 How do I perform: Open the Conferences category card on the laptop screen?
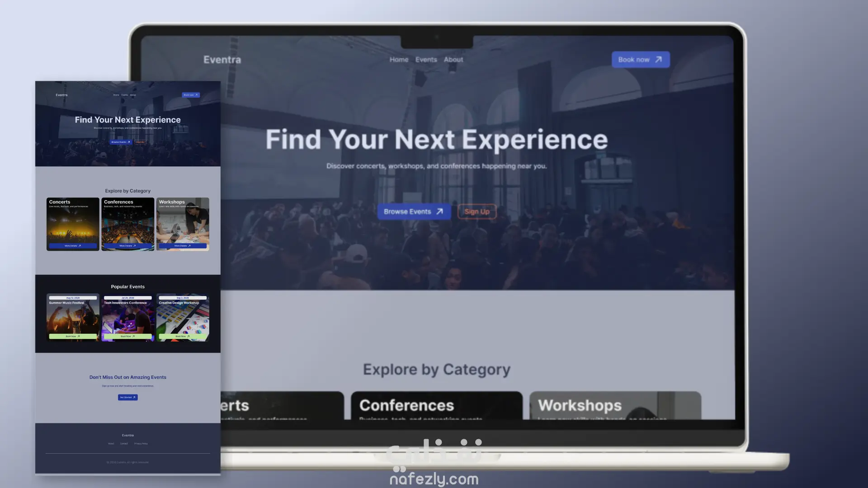pyautogui.click(x=436, y=405)
